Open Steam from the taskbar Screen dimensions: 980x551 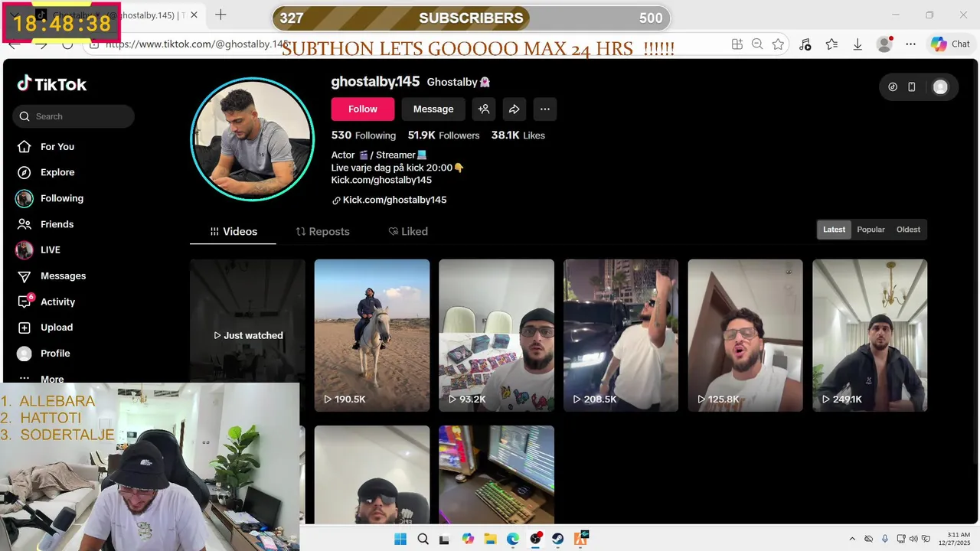558,539
